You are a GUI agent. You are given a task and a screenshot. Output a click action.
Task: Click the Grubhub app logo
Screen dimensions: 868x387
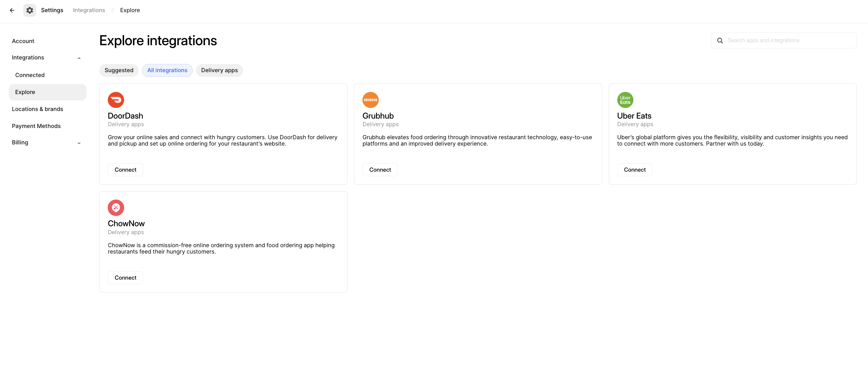click(370, 100)
